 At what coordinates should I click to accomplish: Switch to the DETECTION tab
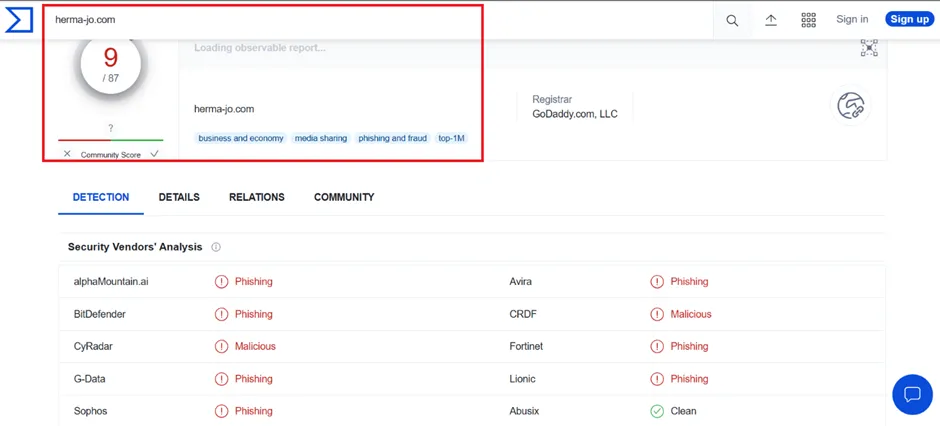click(x=101, y=197)
